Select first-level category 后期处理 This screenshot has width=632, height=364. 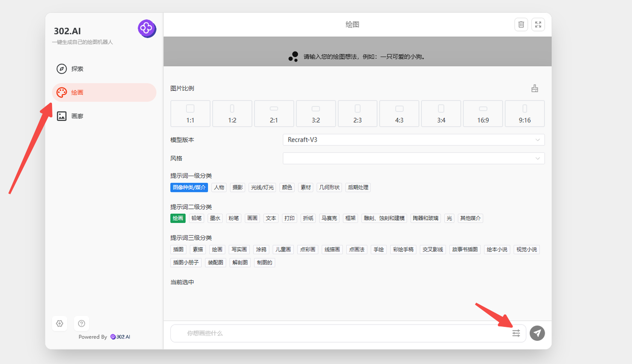[x=358, y=187]
